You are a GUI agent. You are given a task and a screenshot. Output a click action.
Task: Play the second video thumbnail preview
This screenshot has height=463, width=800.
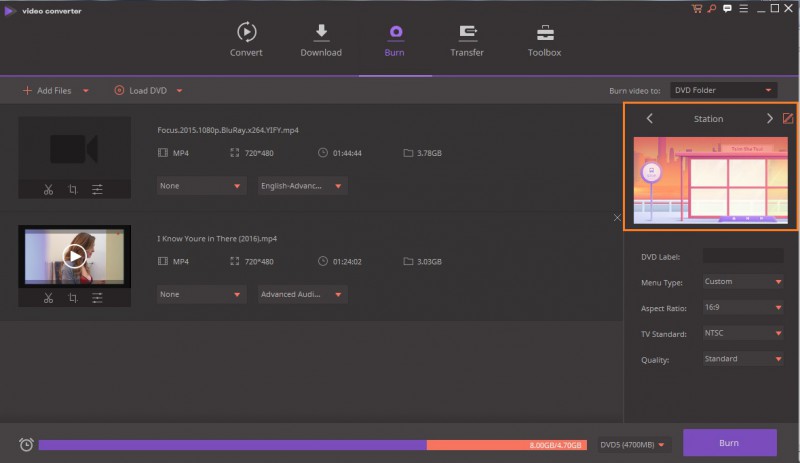(74, 256)
